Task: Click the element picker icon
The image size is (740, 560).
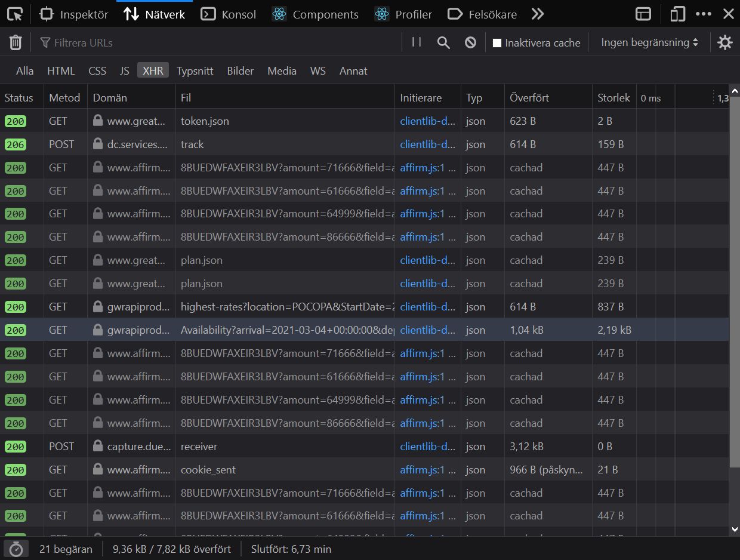Action: click(x=15, y=14)
